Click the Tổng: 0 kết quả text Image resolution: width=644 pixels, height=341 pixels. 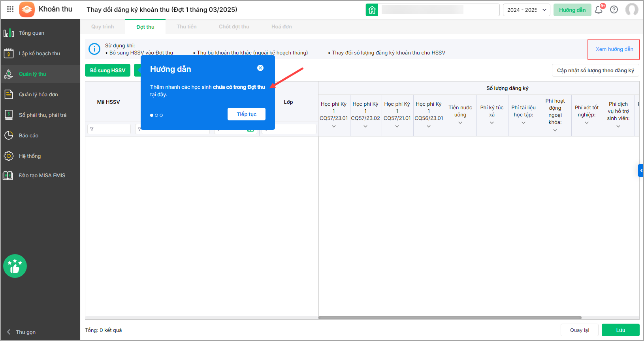coord(104,330)
